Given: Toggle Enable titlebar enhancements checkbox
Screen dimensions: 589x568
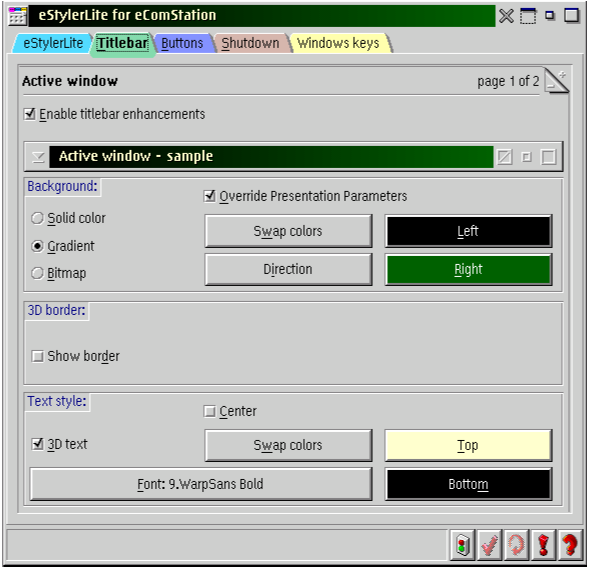Looking at the screenshot, I should click(x=115, y=114).
